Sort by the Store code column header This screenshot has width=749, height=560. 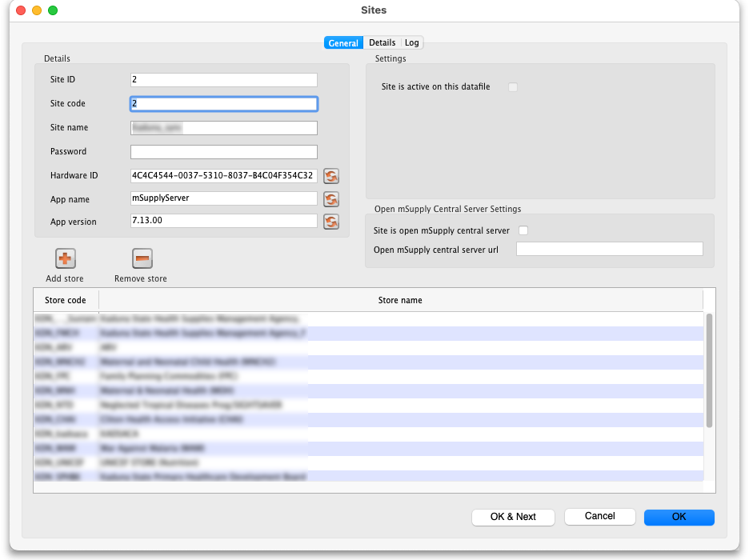pyautogui.click(x=66, y=300)
